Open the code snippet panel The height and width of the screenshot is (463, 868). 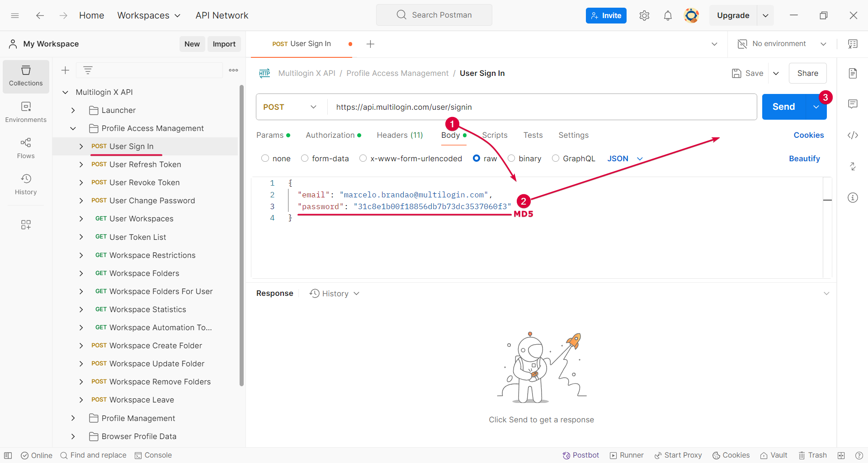pos(853,135)
